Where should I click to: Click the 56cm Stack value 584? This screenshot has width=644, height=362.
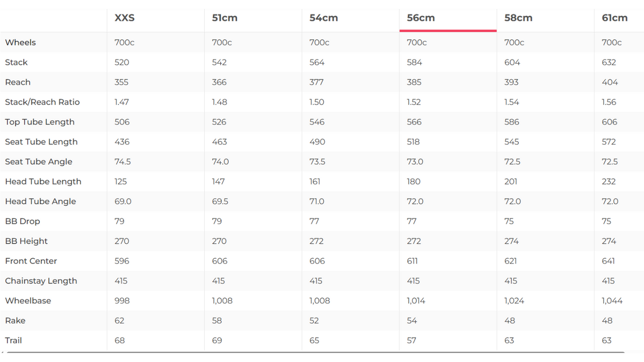point(414,63)
